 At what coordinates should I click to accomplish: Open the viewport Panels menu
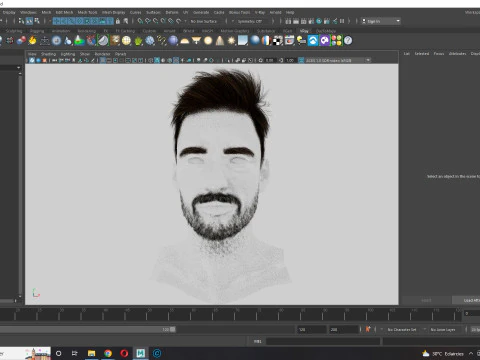pyautogui.click(x=121, y=54)
